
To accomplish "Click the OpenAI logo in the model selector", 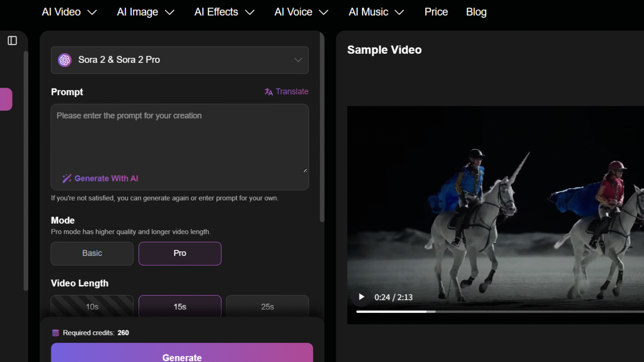I will click(64, 60).
